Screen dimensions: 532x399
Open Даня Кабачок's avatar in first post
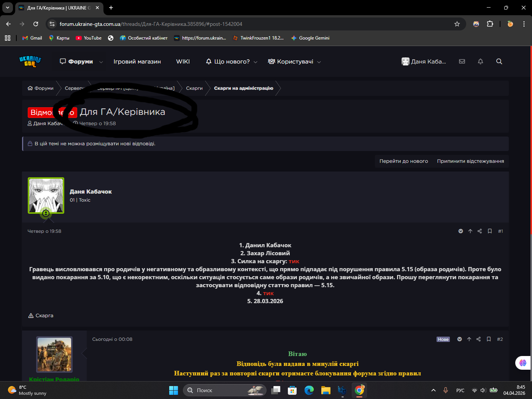click(46, 196)
